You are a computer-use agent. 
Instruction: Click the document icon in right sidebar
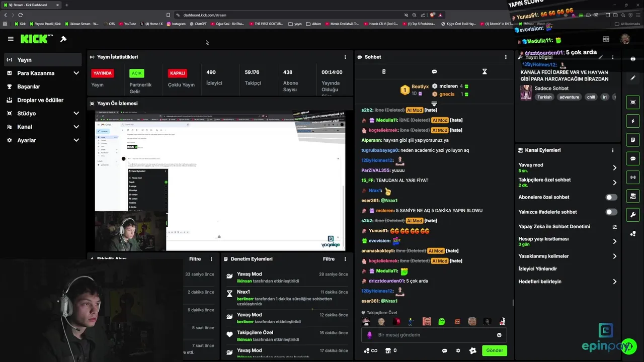click(x=633, y=139)
